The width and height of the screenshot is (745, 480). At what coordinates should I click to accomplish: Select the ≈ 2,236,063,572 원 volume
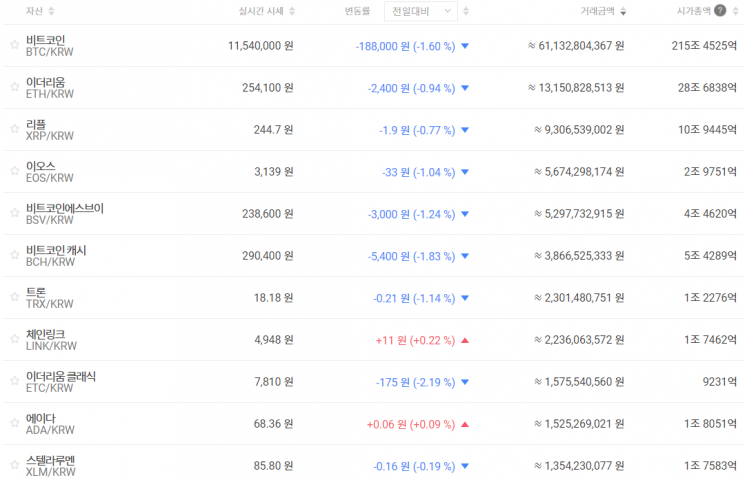coord(579,340)
